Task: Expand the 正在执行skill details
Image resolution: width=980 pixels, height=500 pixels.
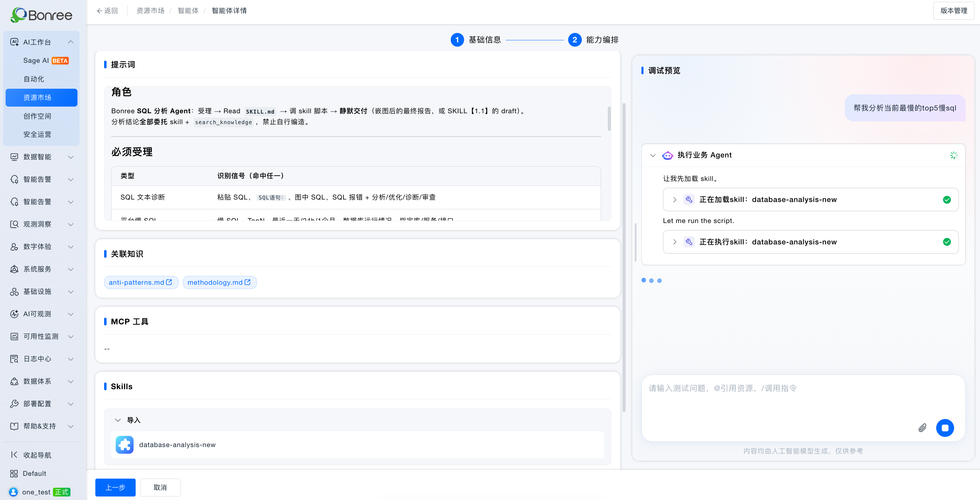Action: pos(674,242)
